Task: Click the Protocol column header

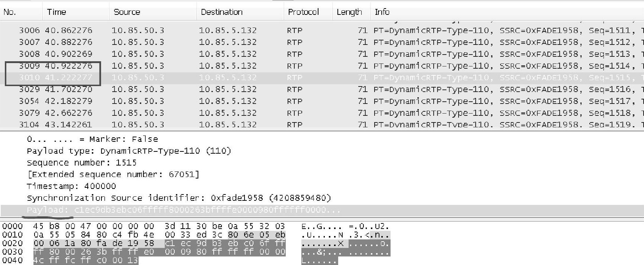Action: (308, 12)
